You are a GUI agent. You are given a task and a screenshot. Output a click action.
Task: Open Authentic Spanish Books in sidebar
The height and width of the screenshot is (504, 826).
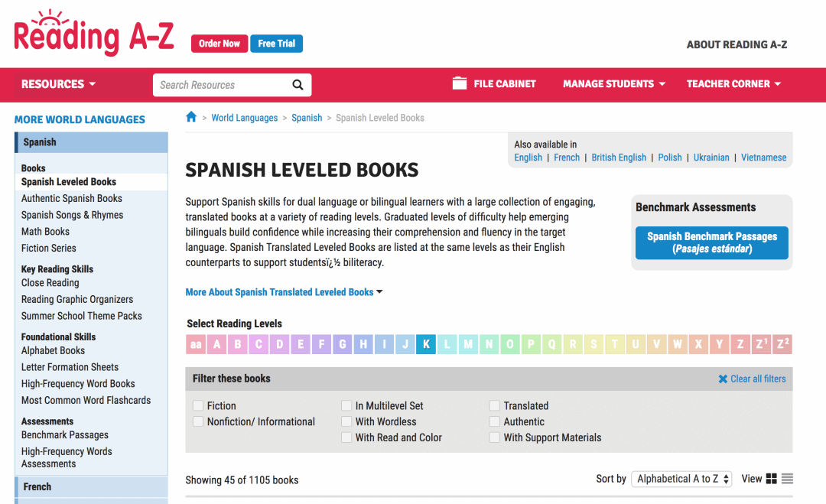[x=72, y=199]
